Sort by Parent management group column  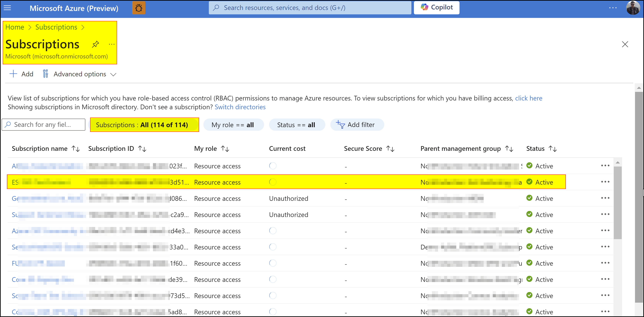pos(467,149)
